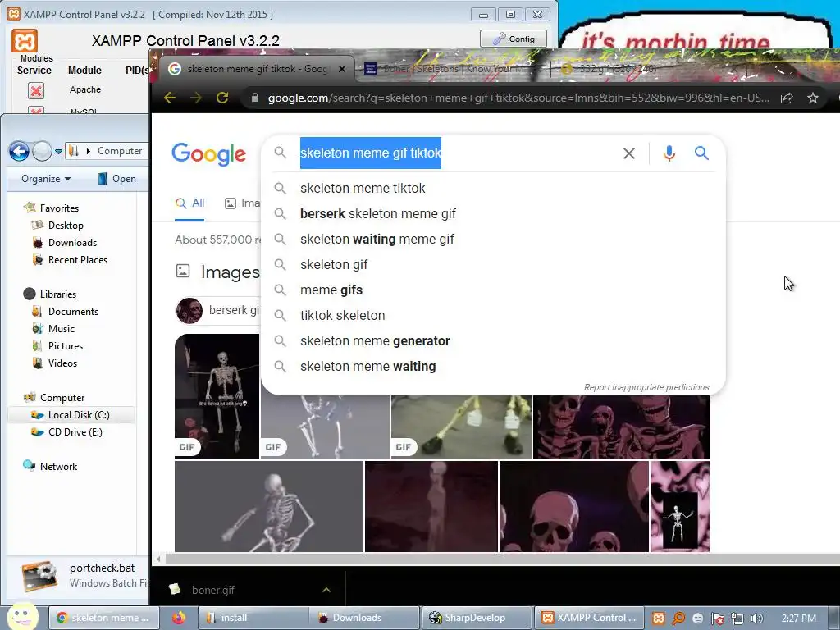Switch to install folder taskbar button
The width and height of the screenshot is (840, 630).
point(252,618)
